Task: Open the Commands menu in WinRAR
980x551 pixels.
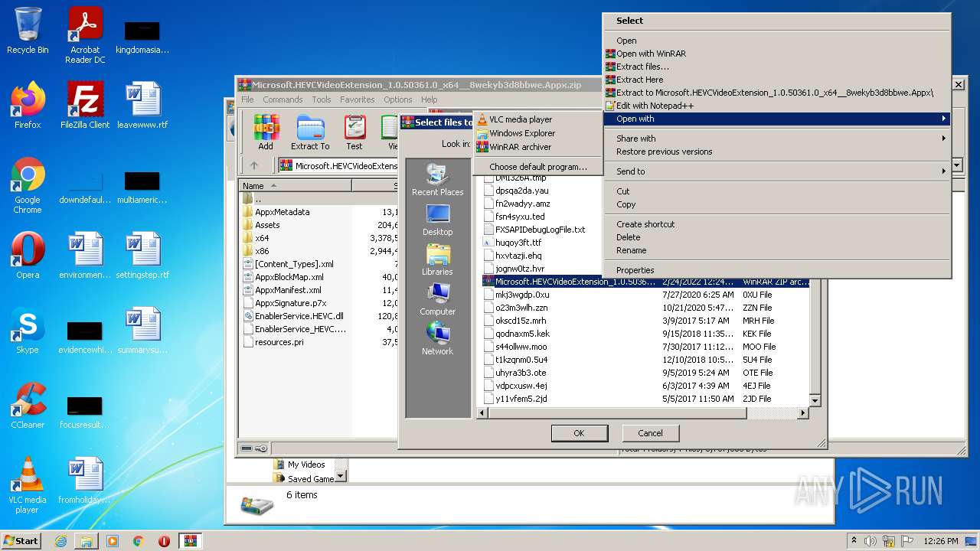Action: pyautogui.click(x=283, y=99)
